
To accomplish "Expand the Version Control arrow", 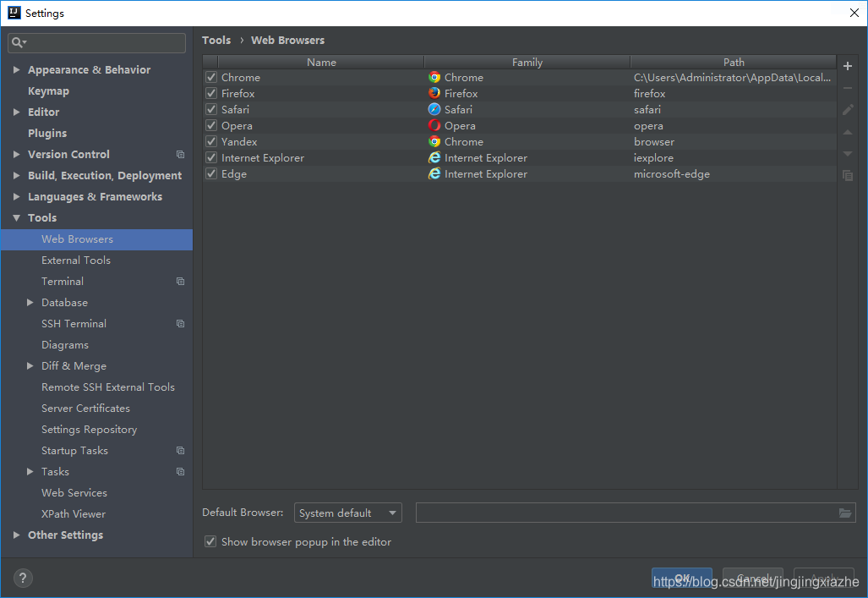I will coord(17,155).
